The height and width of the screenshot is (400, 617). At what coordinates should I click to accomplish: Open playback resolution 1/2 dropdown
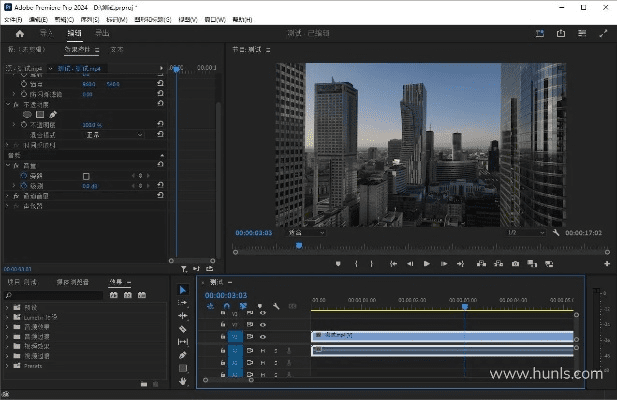coord(526,233)
